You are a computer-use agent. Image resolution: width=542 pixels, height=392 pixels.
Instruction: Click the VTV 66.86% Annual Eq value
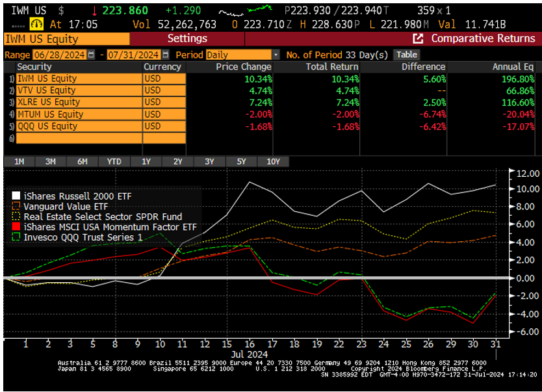coord(520,91)
